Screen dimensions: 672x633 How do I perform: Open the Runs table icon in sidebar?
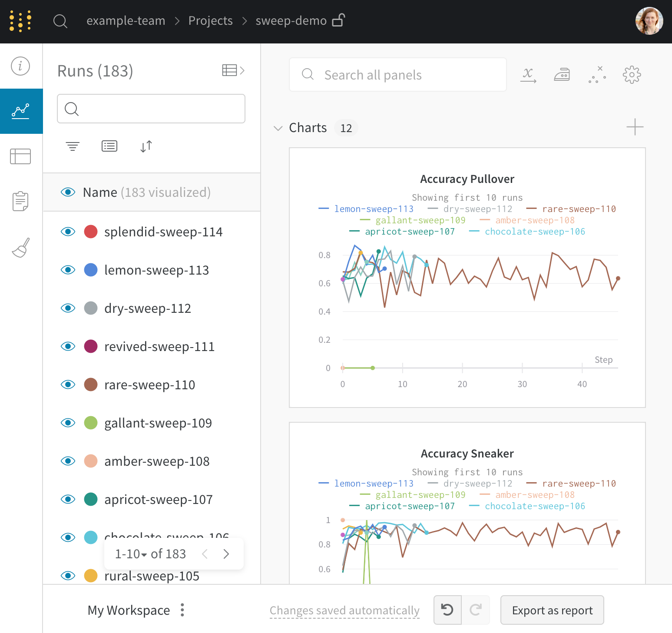(20, 156)
